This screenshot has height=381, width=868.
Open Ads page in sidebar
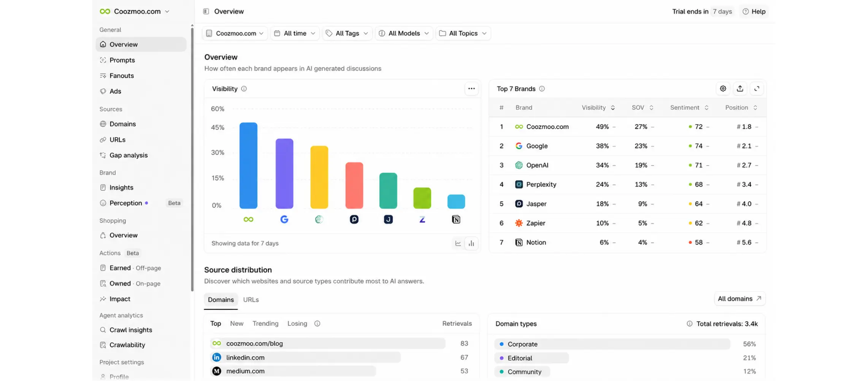(x=141, y=91)
